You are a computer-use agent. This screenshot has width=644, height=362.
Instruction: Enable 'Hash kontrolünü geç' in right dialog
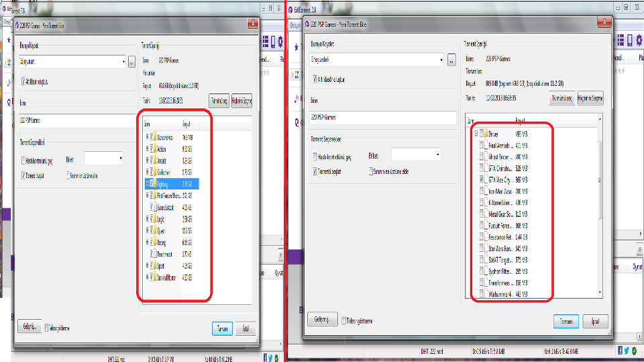pos(315,156)
